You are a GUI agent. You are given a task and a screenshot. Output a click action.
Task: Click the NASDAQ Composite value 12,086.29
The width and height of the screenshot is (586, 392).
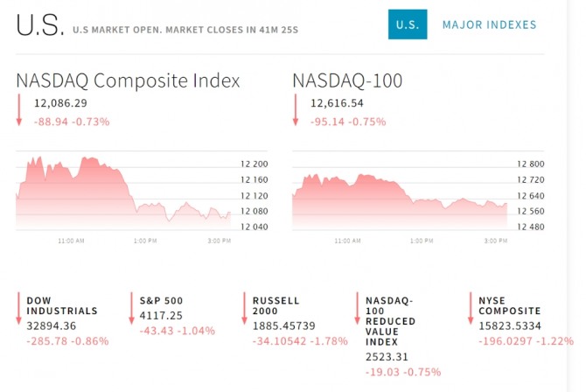pyautogui.click(x=60, y=103)
